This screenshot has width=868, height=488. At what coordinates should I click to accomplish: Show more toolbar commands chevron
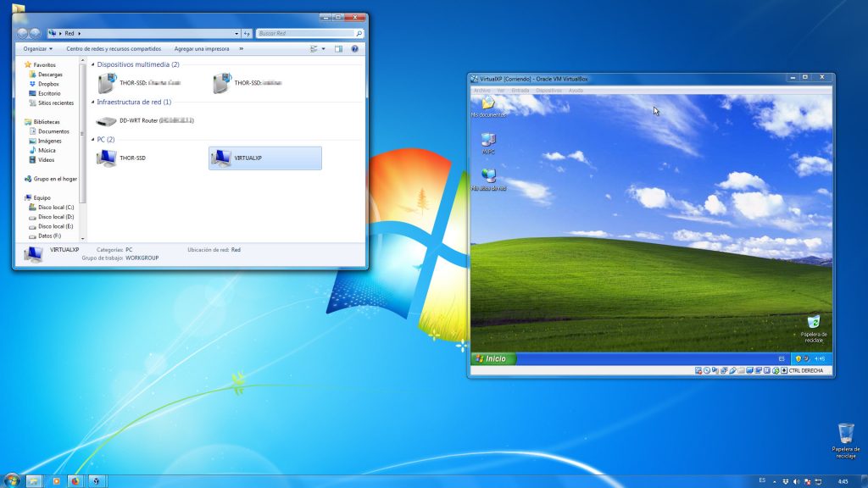point(241,48)
